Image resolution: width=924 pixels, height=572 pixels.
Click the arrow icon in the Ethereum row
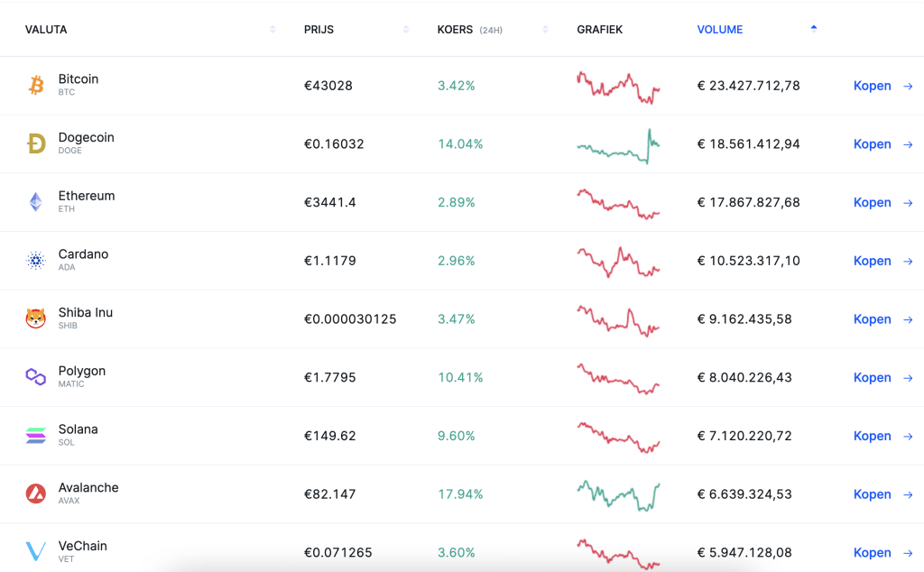[908, 203]
